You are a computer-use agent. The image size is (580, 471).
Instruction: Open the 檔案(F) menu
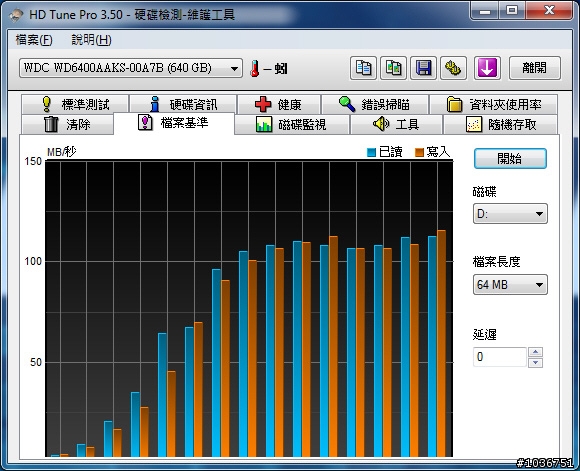click(x=34, y=40)
